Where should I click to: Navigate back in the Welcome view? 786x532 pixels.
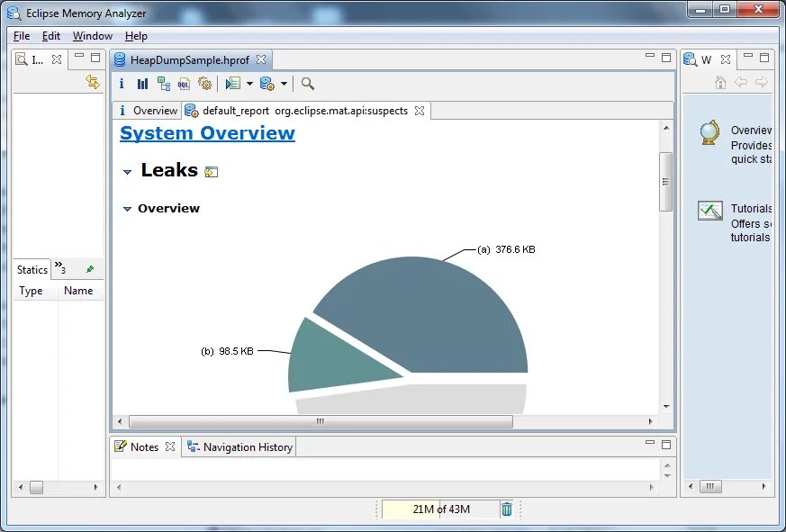point(741,82)
